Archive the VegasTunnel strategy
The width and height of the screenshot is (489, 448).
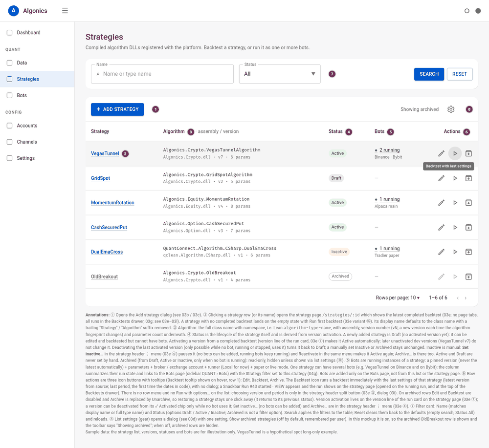pos(468,153)
